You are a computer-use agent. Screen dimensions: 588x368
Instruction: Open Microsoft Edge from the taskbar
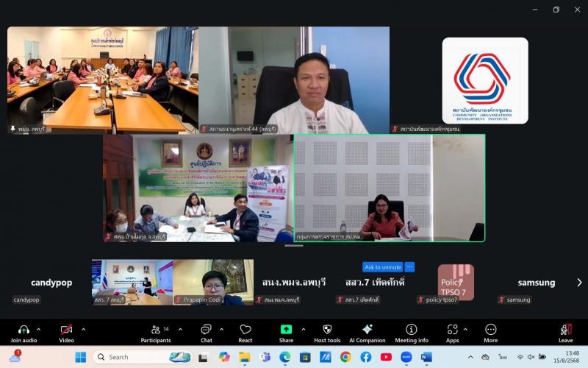pyautogui.click(x=285, y=357)
